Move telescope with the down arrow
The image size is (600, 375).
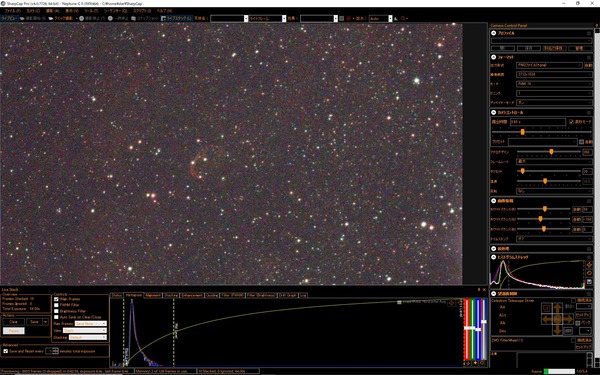[557, 330]
